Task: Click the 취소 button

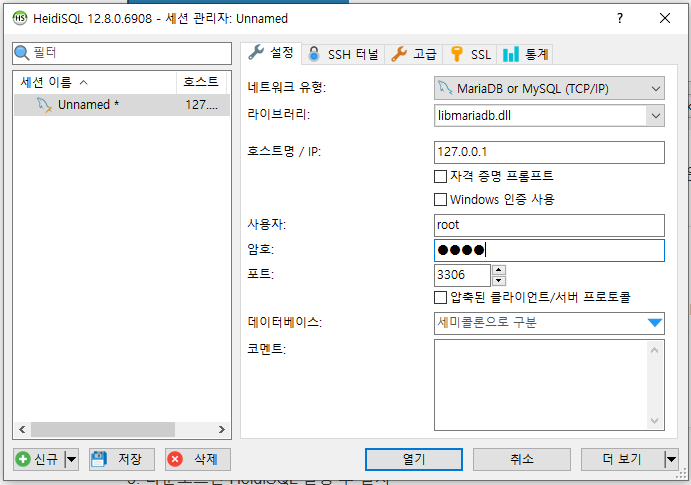Action: coord(522,459)
